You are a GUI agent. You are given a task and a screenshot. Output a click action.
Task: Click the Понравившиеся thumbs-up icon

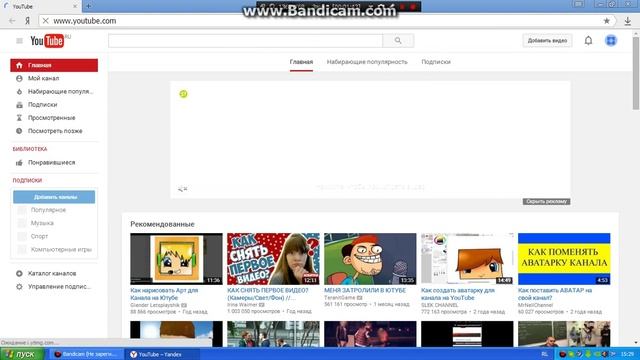point(19,162)
